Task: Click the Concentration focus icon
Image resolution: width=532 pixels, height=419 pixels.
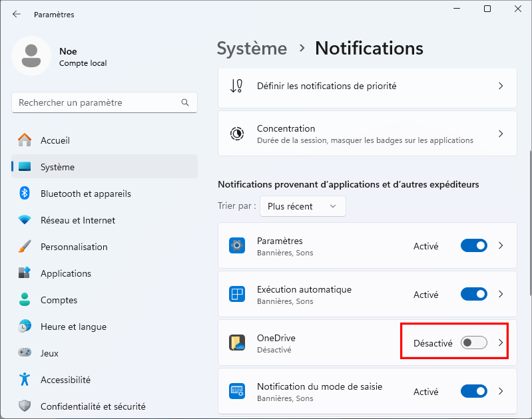Action: tap(237, 134)
